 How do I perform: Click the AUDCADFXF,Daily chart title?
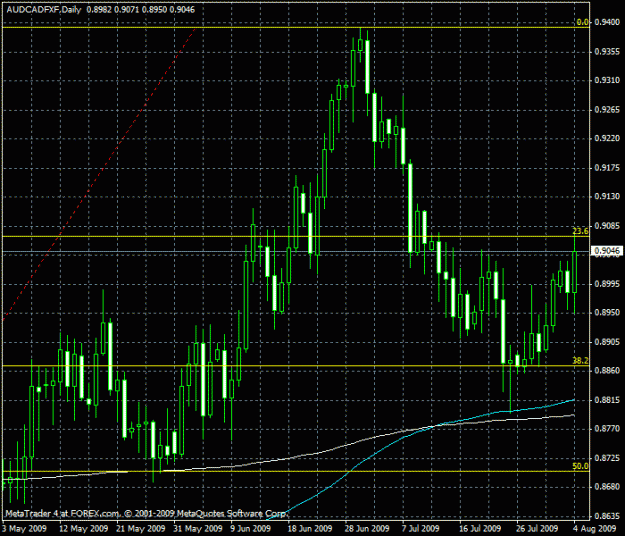tap(44, 10)
